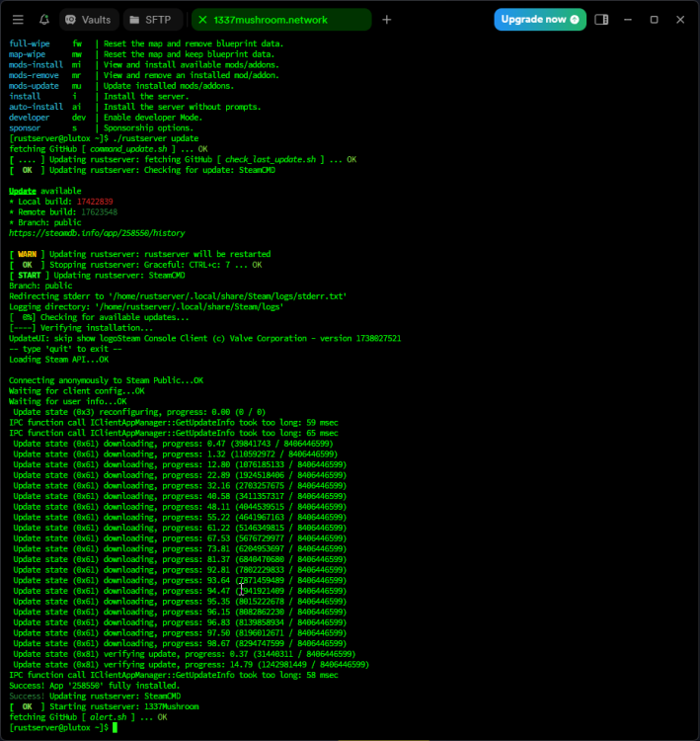Image resolution: width=700 pixels, height=741 pixels.
Task: Close the Termius window
Action: pyautogui.click(x=679, y=20)
